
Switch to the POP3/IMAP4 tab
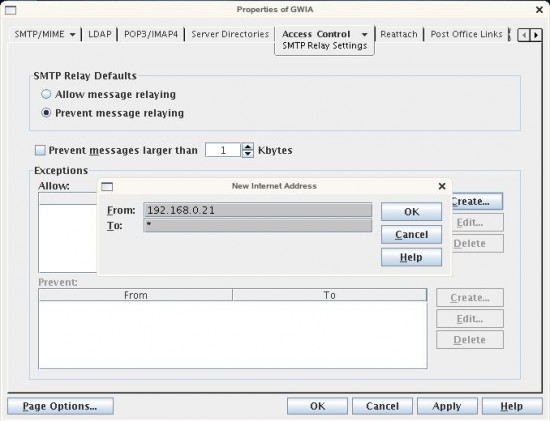coord(151,34)
